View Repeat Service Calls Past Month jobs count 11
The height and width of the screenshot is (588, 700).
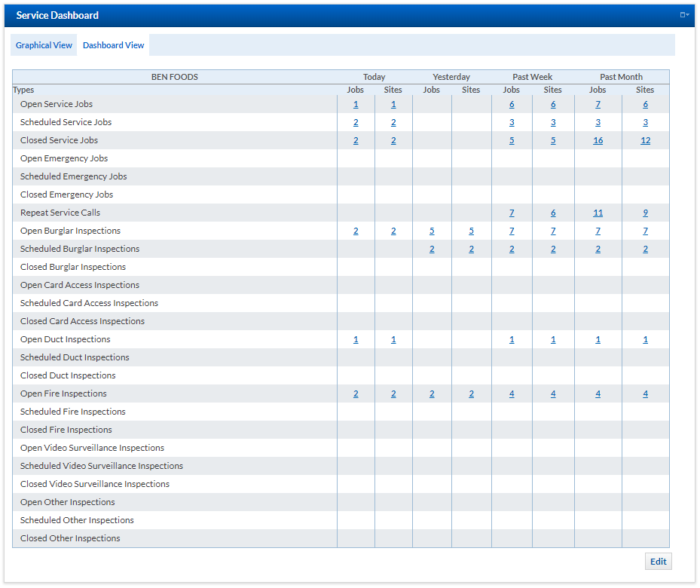[x=598, y=213]
